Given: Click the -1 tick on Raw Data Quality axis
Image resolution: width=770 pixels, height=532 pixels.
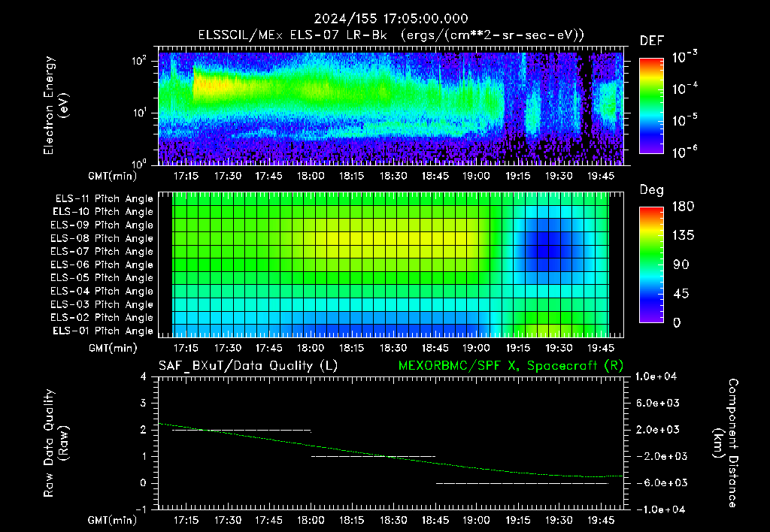Looking at the screenshot, I should click(141, 509).
